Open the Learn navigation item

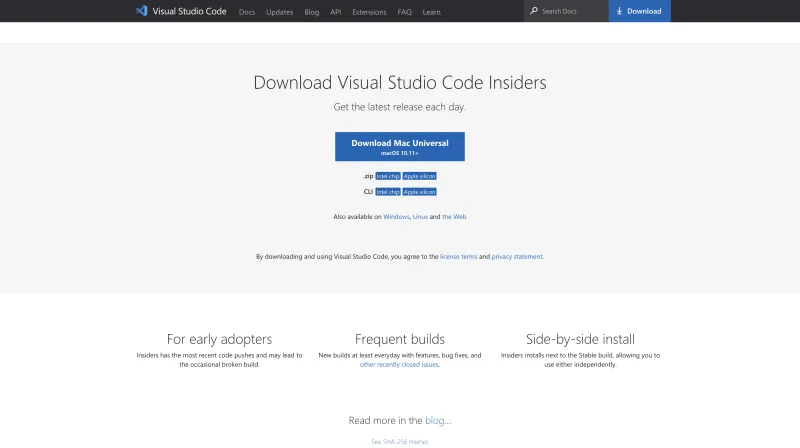(431, 12)
